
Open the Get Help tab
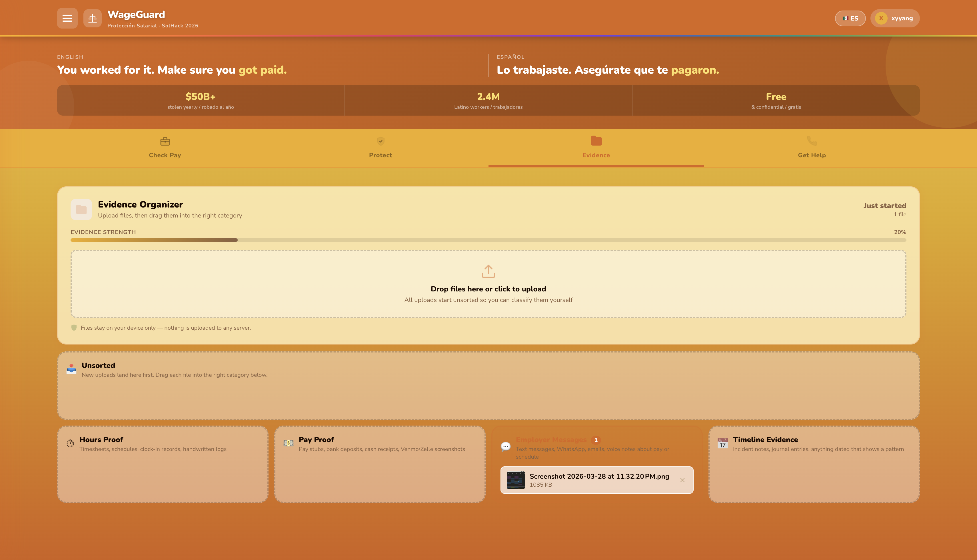812,148
